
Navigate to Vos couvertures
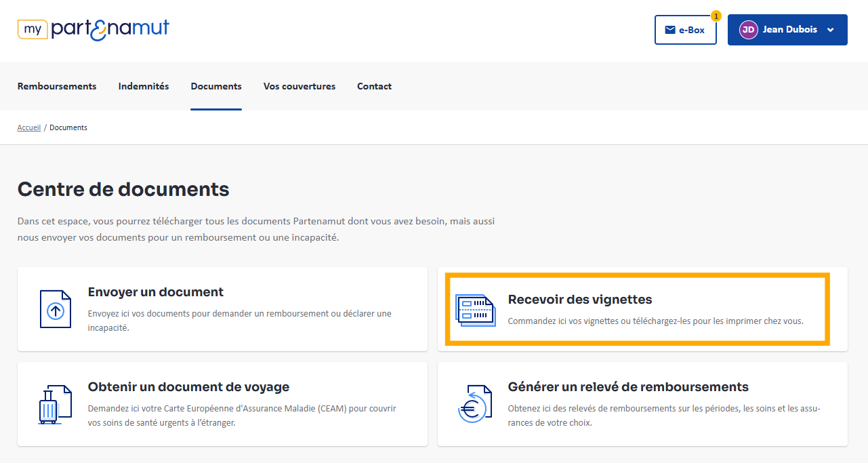(299, 86)
